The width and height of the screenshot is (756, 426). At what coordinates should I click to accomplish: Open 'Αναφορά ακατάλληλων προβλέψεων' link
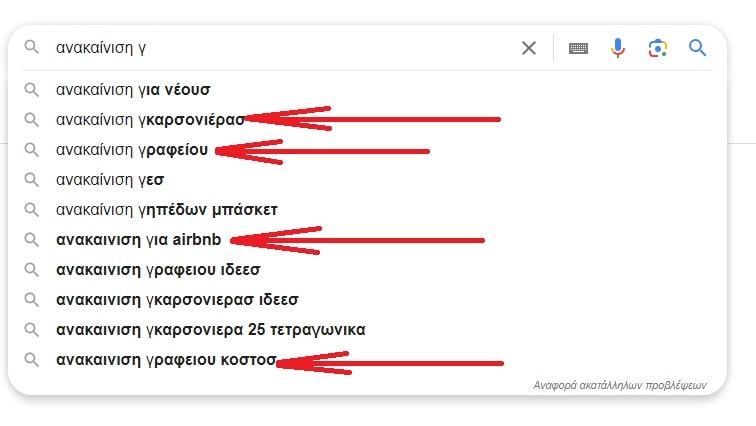[x=620, y=384]
